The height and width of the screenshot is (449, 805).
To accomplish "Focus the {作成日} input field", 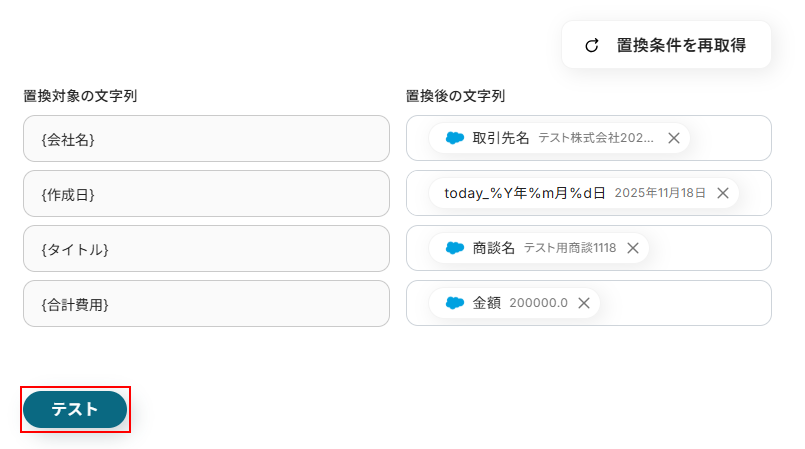I will point(206,193).
